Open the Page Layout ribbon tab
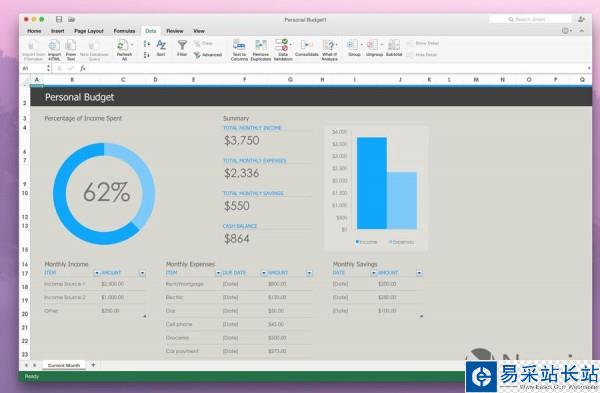Viewport: 600px width, 393px height. point(89,31)
